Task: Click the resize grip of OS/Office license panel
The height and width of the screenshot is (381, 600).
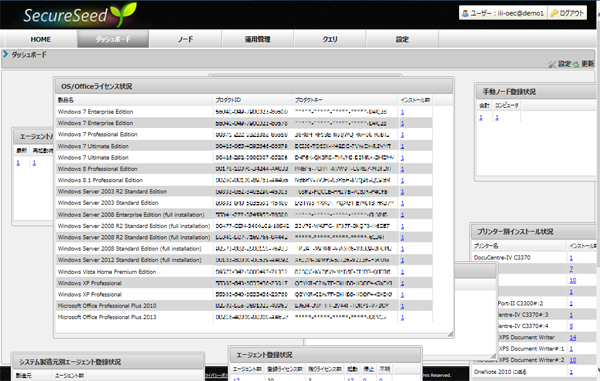Action: pos(450,334)
